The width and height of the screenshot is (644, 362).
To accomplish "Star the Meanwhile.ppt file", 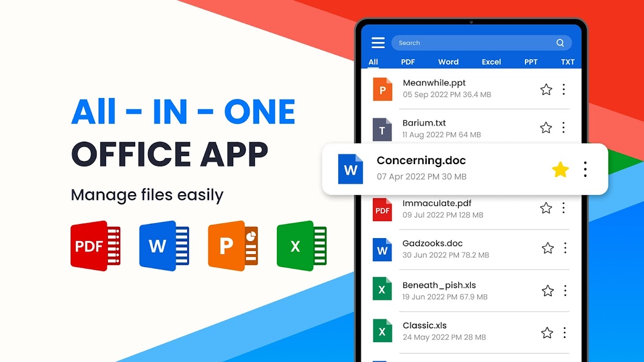I will coord(546,90).
